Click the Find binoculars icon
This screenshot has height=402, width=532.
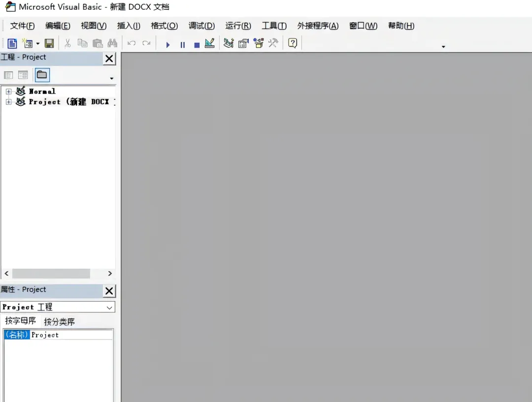112,43
